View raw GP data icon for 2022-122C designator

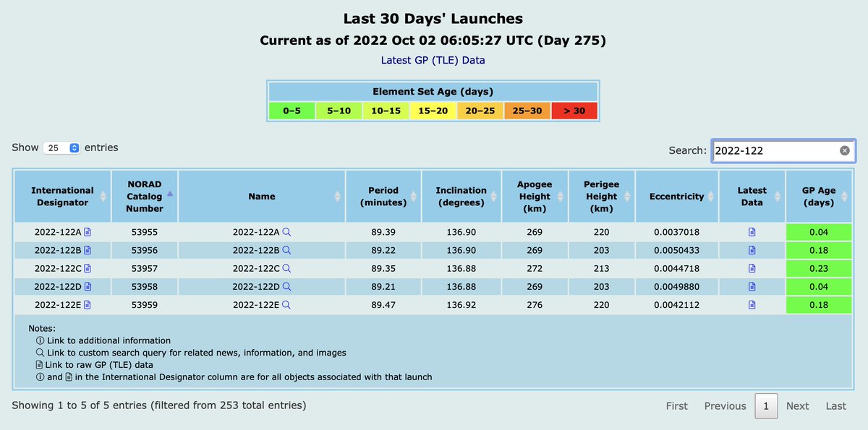pos(89,268)
